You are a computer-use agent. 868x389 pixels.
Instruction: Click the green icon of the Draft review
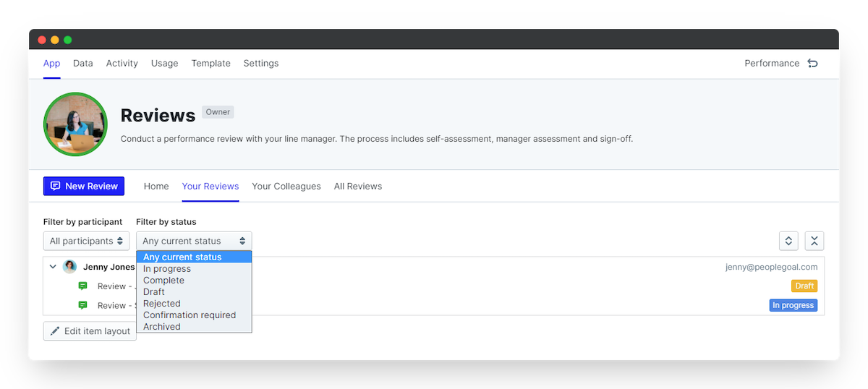pos(83,286)
